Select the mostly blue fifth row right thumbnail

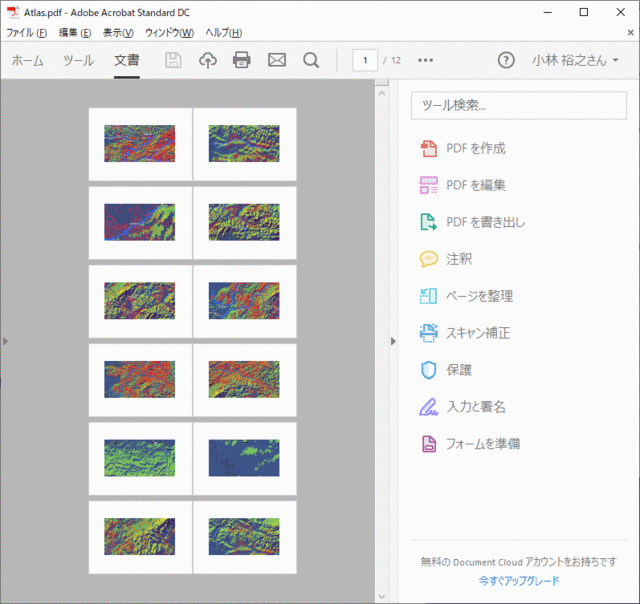pos(245,458)
